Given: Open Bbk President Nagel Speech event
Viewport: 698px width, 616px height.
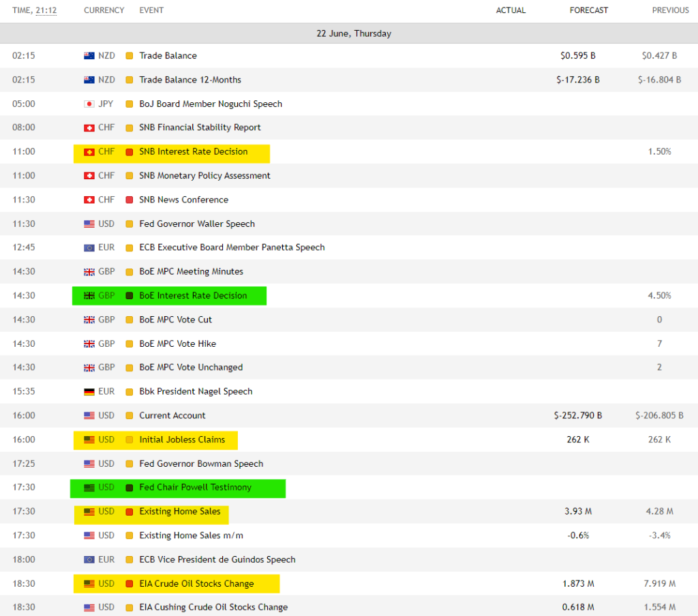Looking at the screenshot, I should [x=196, y=391].
